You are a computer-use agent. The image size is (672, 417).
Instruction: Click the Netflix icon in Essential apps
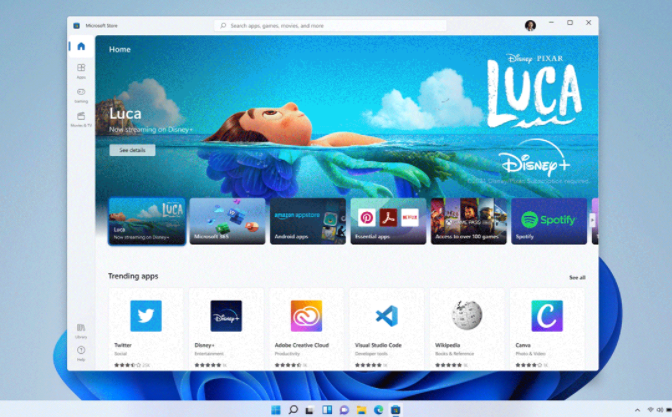[x=410, y=218]
